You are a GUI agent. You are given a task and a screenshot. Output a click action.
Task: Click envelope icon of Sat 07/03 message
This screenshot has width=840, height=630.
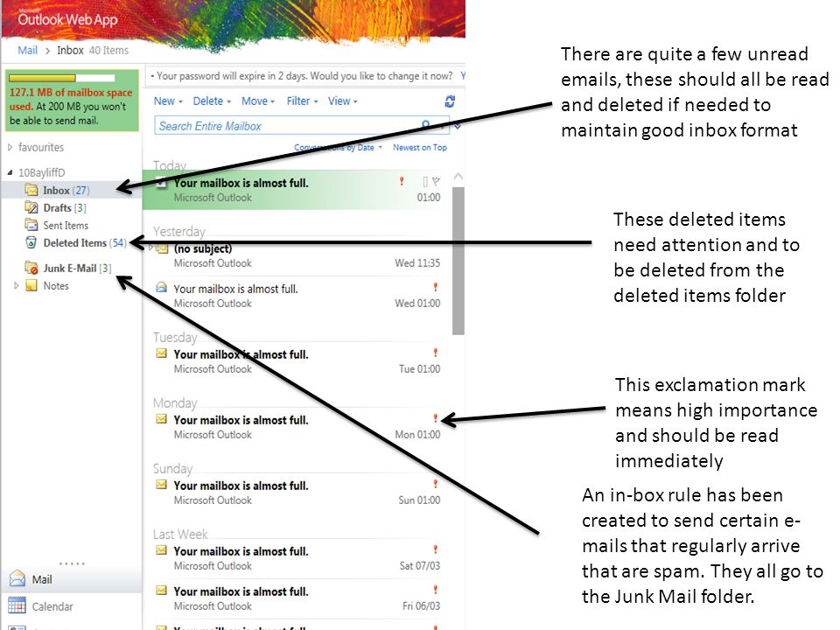(x=161, y=550)
